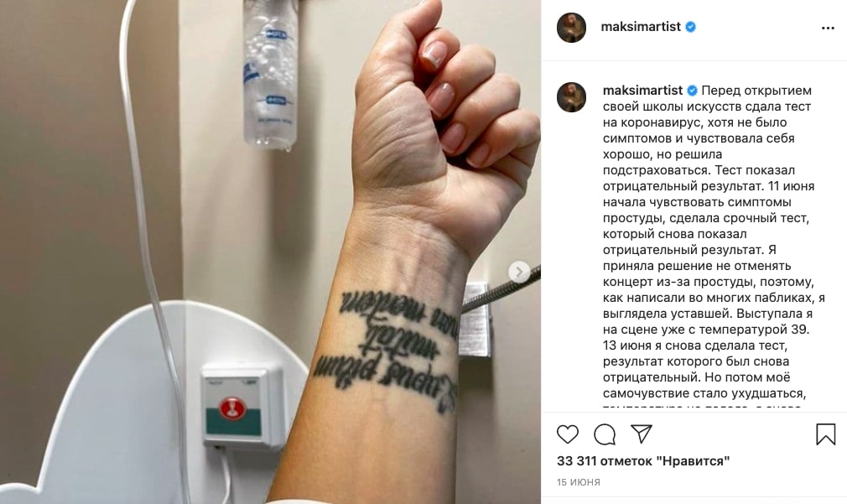Open maksimartist username in header
Image resolution: width=847 pixels, height=504 pixels.
tap(641, 27)
